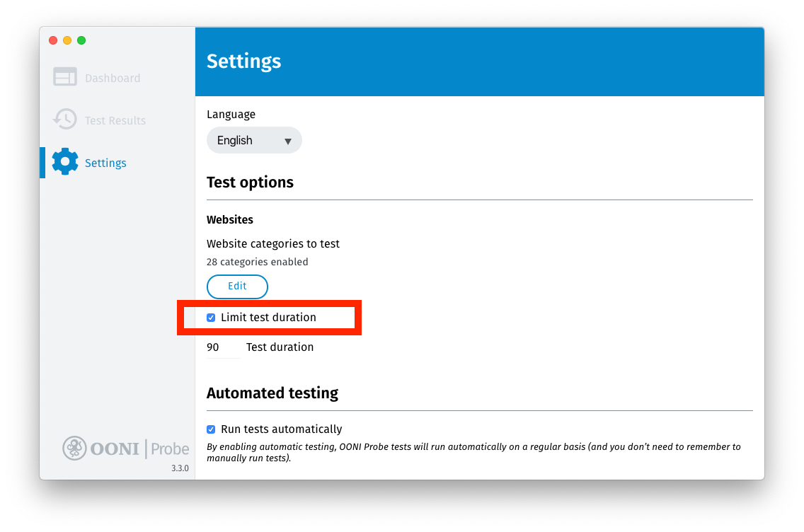Click the Dashboard window icon in sidebar

[65, 77]
